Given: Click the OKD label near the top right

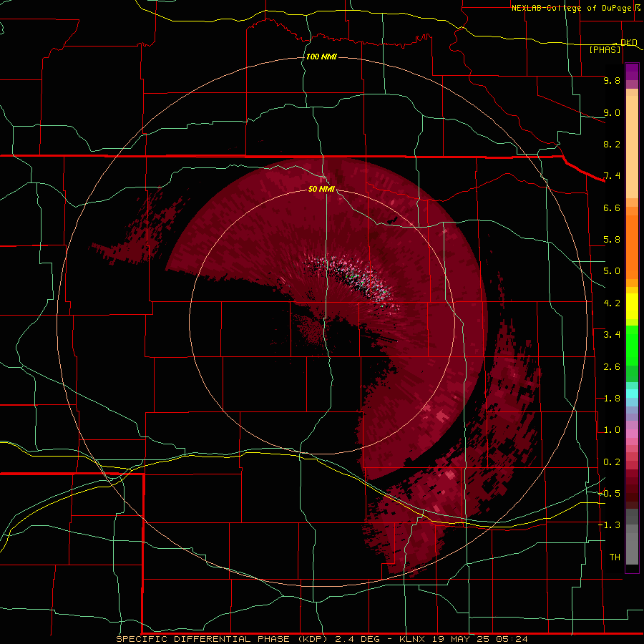Looking at the screenshot, I should click(628, 42).
